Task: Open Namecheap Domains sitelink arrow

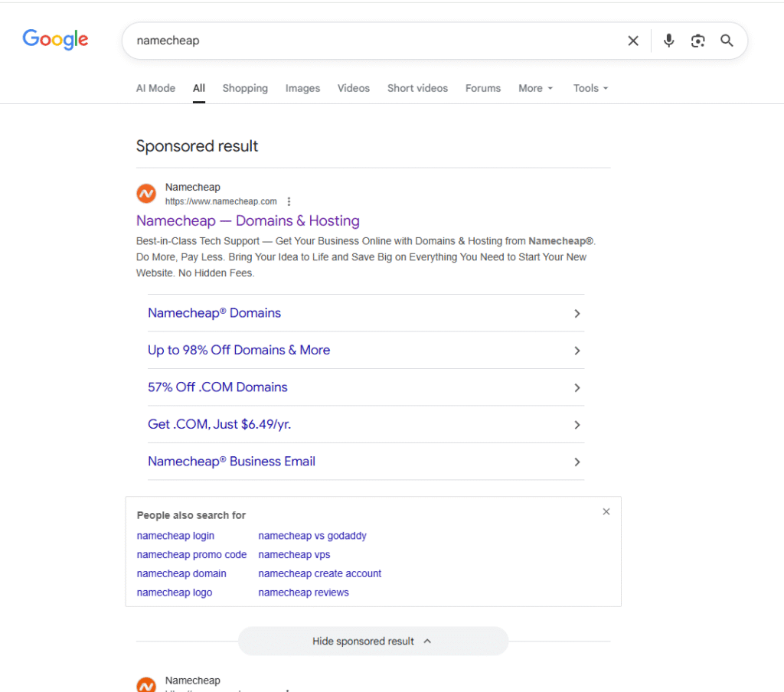Action: click(577, 313)
